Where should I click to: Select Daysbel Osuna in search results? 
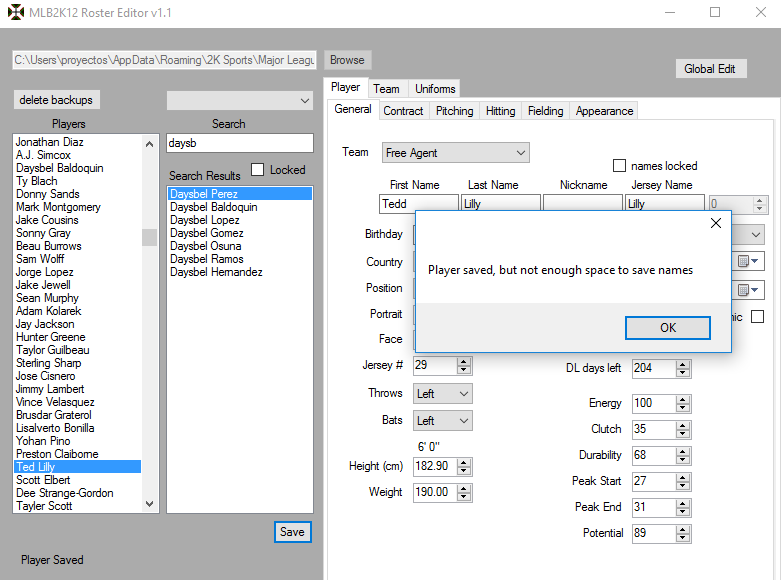(240, 246)
